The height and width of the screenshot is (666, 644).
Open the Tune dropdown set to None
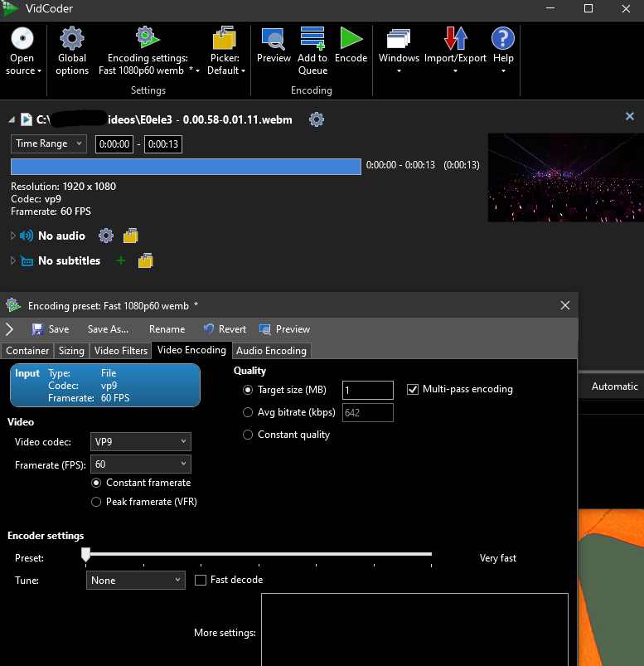(x=135, y=581)
